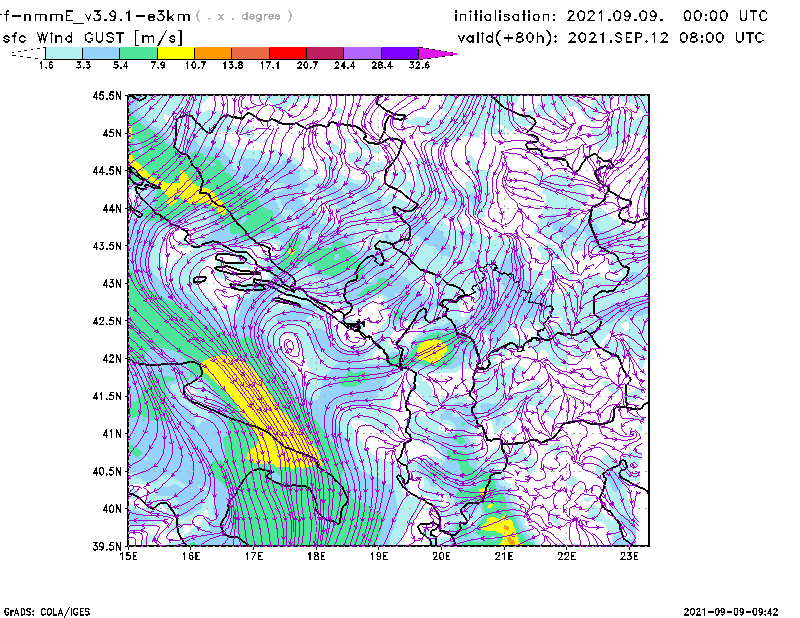Click the 42.5N latitude label
This screenshot has width=800, height=618.
[107, 321]
